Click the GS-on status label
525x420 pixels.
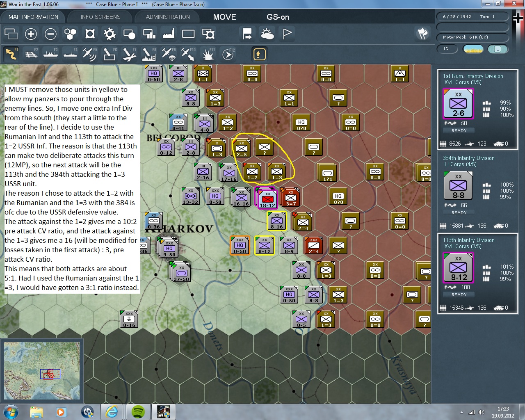click(x=278, y=17)
